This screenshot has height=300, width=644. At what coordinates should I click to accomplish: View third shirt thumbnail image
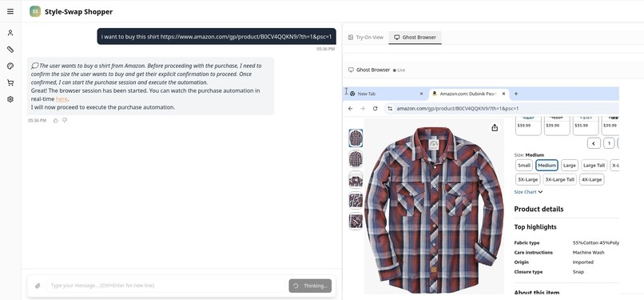[356, 179]
